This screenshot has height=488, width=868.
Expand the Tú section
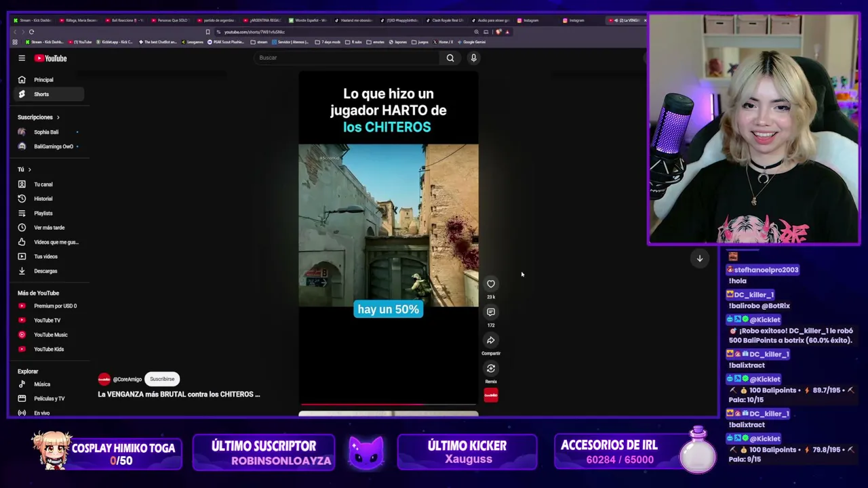tap(24, 169)
